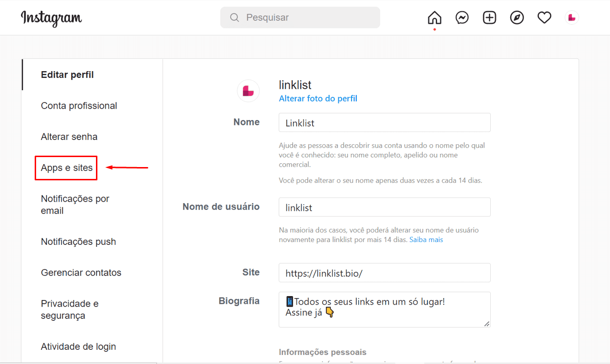Click the Informações pessoais heading

click(323, 352)
